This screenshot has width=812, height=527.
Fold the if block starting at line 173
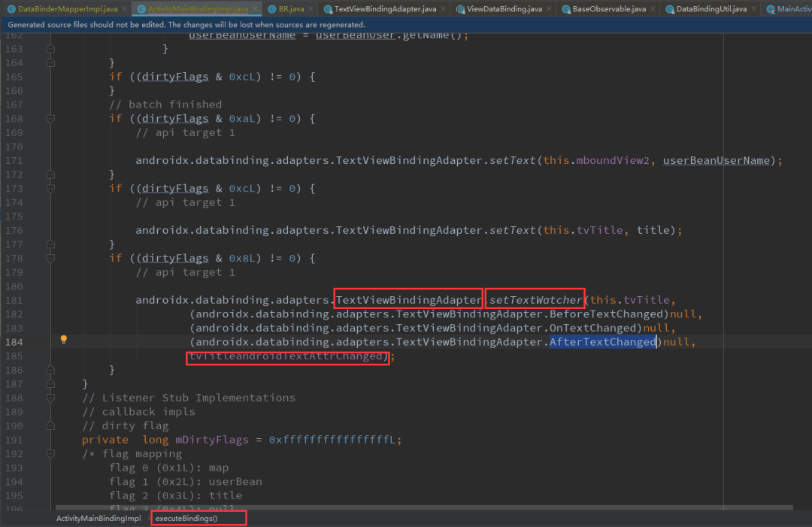[x=51, y=189]
